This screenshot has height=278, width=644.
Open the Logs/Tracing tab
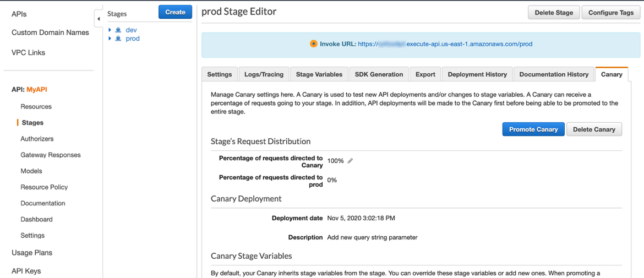[264, 74]
